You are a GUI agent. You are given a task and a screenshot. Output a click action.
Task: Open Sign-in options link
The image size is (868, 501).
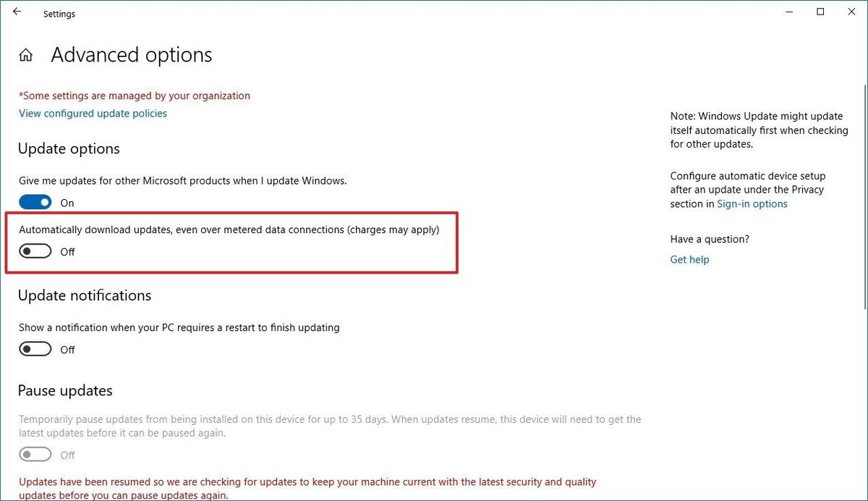tap(752, 203)
